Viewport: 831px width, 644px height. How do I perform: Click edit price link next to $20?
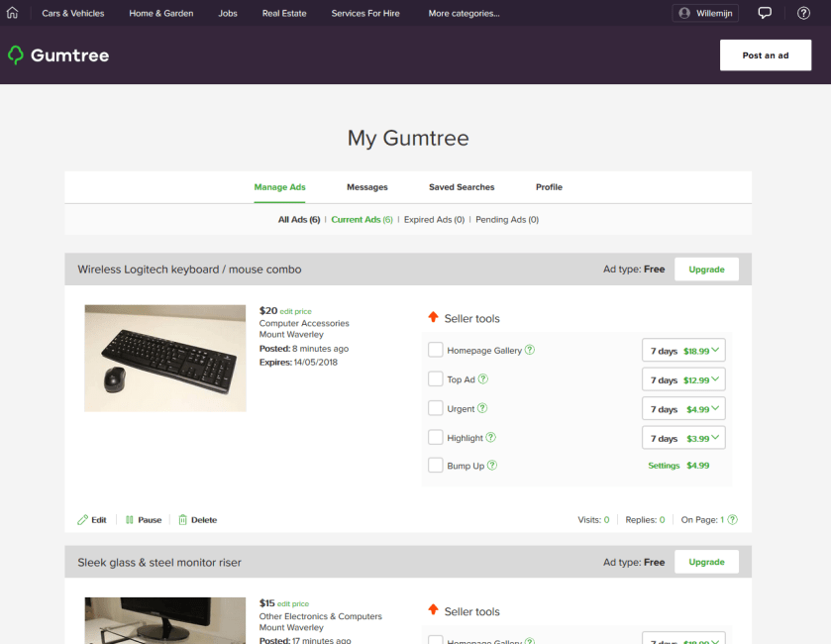click(x=296, y=311)
